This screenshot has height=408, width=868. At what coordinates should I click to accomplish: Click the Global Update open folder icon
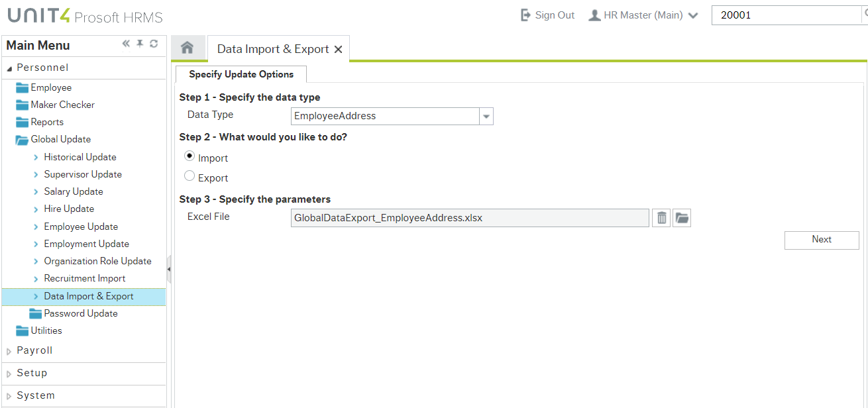(23, 139)
